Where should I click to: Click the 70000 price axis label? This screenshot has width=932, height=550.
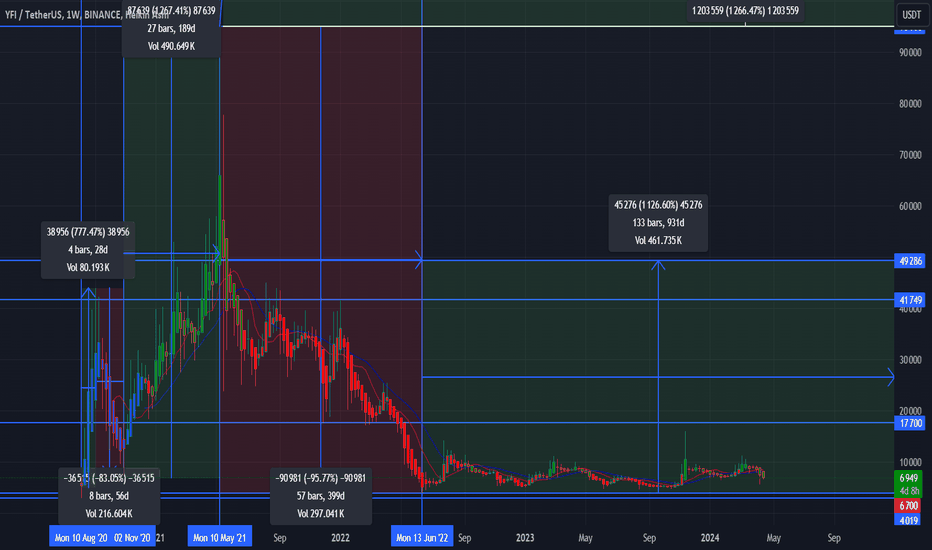click(910, 155)
